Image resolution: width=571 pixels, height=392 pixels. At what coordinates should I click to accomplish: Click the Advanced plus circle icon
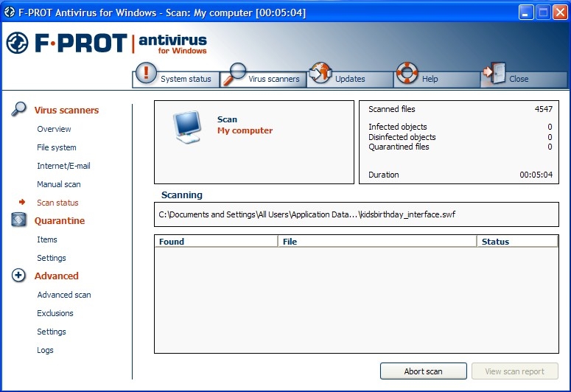coord(20,276)
